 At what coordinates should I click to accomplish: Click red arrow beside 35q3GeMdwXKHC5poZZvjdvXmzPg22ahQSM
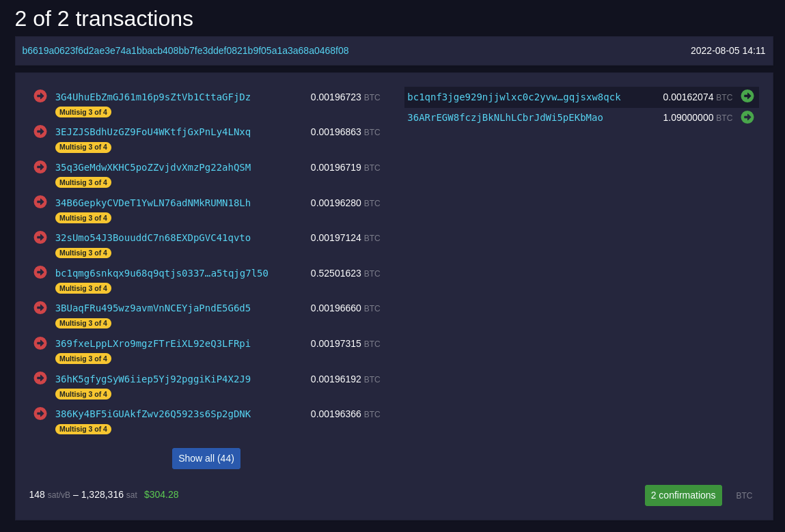[40, 167]
